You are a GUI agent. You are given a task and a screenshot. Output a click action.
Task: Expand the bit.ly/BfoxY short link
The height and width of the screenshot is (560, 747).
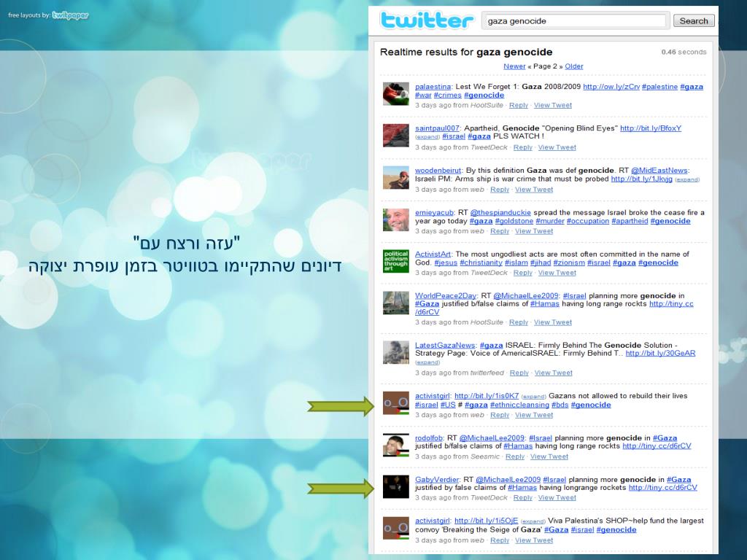click(x=427, y=137)
